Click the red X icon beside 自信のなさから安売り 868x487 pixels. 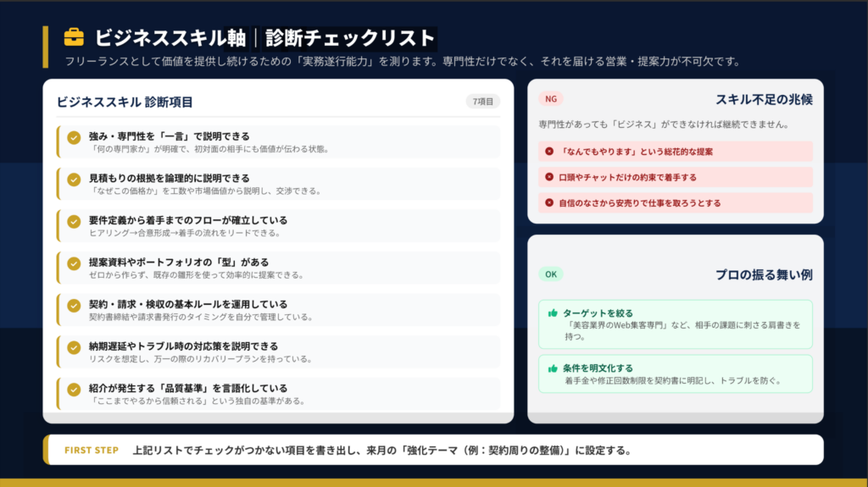(549, 202)
